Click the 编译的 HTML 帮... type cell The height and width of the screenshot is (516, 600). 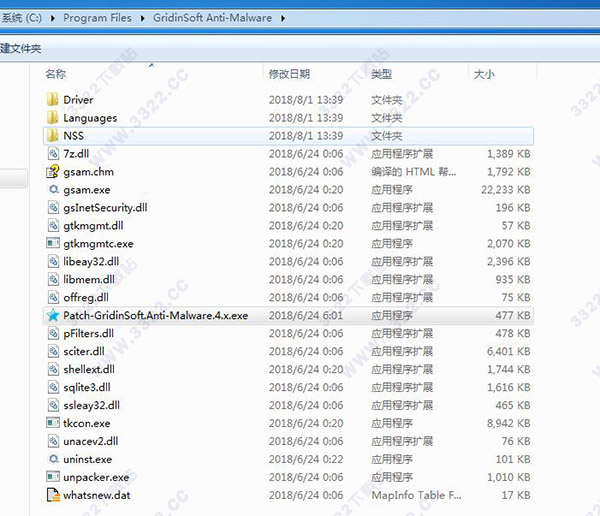[x=414, y=172]
